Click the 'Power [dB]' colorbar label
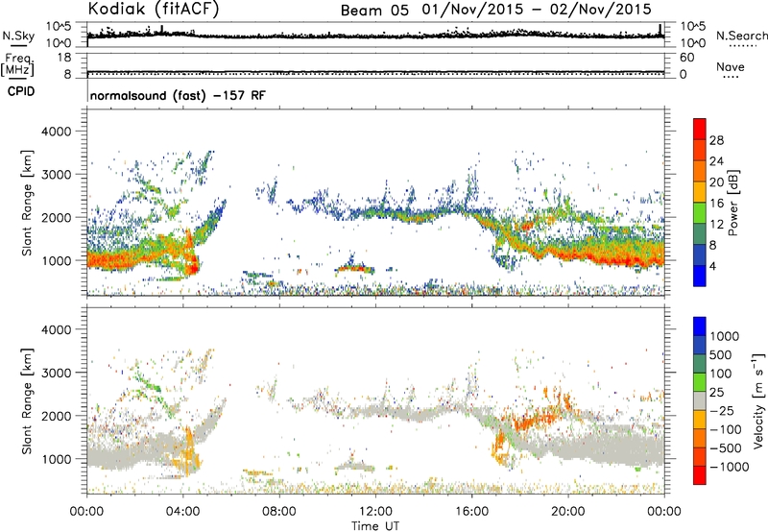The width and height of the screenshot is (768, 532). coord(732,203)
